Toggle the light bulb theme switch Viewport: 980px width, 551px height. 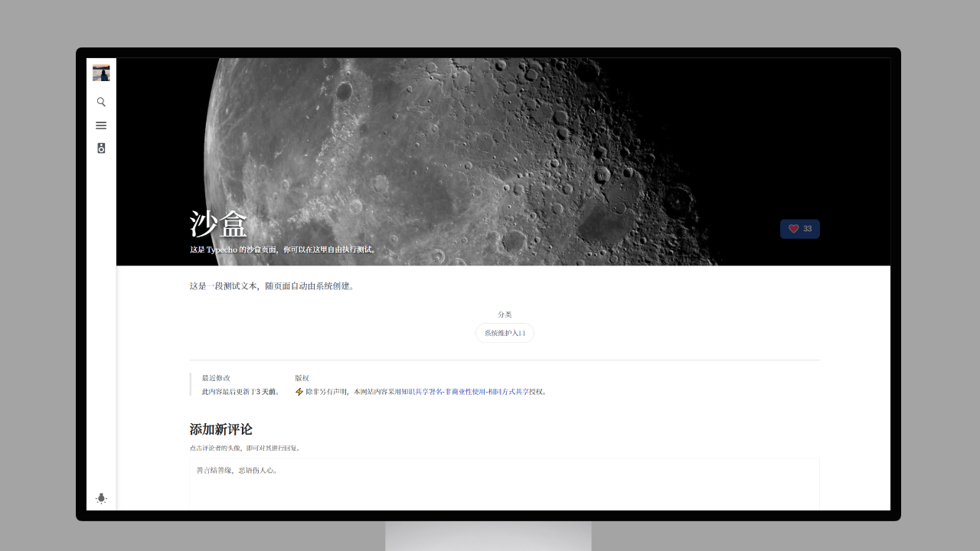coord(101,498)
